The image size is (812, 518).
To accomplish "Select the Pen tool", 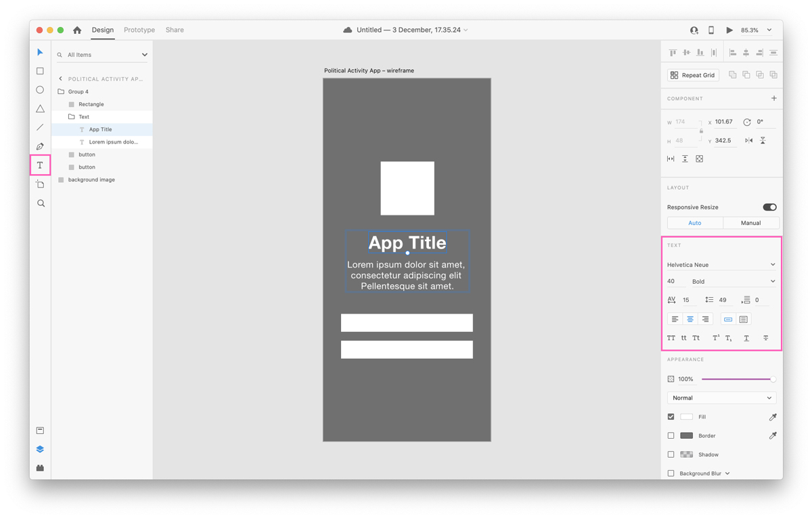I will [40, 146].
